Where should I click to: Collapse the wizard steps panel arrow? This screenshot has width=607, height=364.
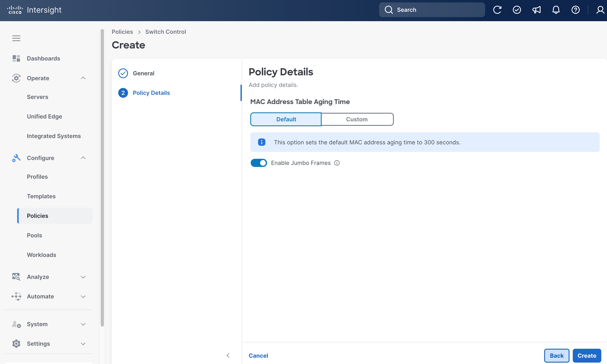(x=228, y=355)
